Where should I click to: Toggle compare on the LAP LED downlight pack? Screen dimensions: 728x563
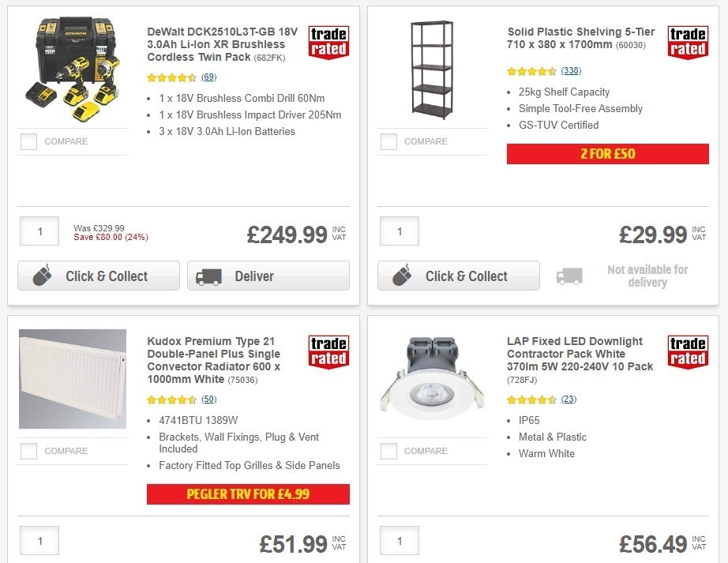388,451
